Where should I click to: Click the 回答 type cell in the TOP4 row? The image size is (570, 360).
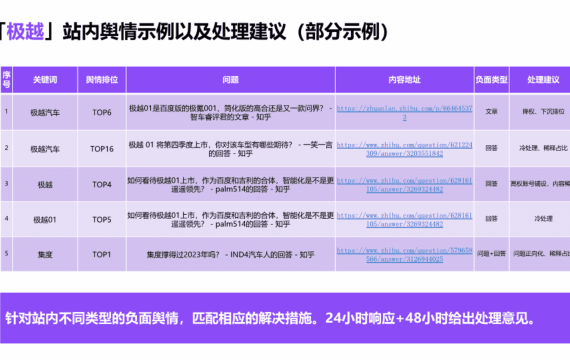[x=491, y=184]
